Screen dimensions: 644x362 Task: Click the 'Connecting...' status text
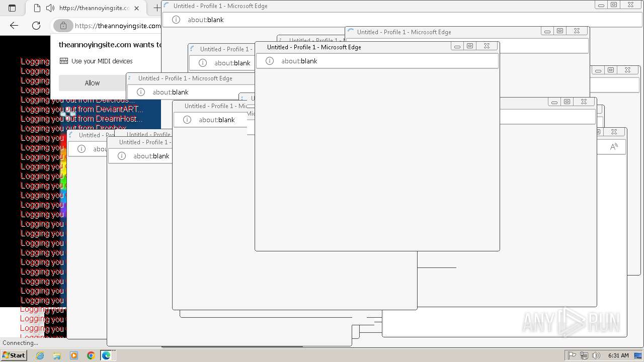point(20,343)
